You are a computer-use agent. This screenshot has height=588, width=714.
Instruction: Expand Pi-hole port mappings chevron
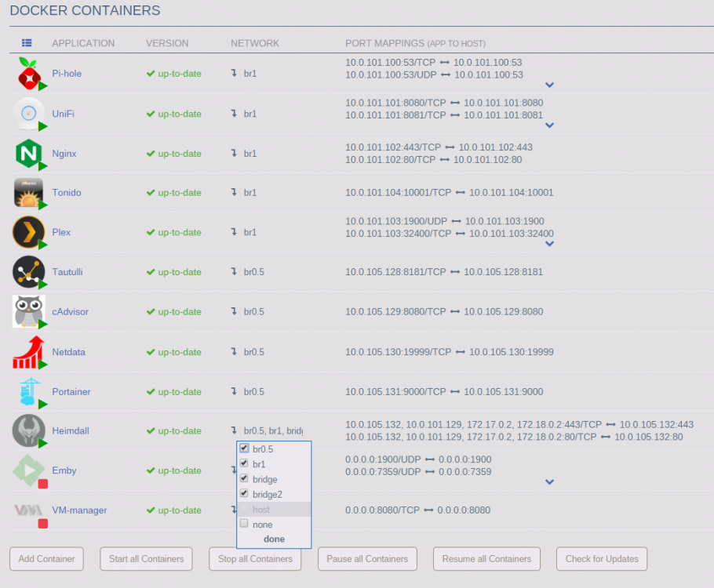(549, 85)
